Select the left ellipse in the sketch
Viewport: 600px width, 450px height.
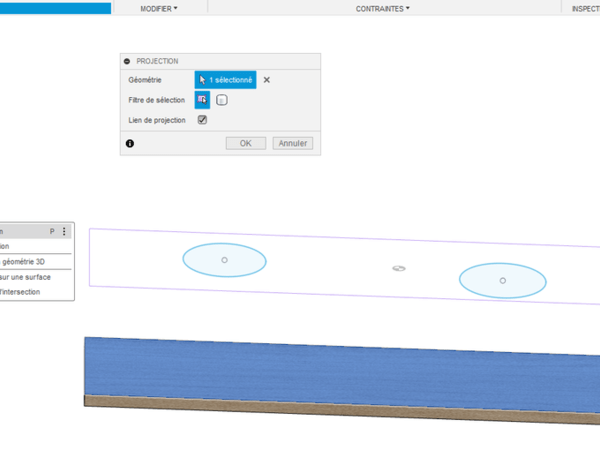click(x=224, y=260)
